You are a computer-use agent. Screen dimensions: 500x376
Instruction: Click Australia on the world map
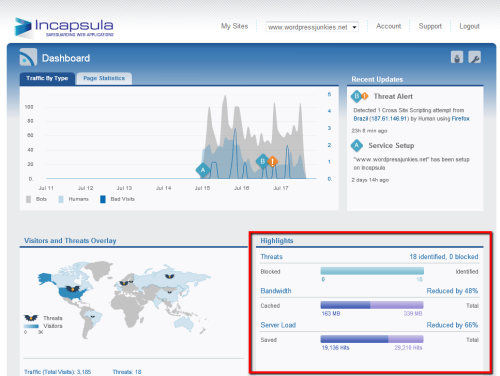point(184,323)
